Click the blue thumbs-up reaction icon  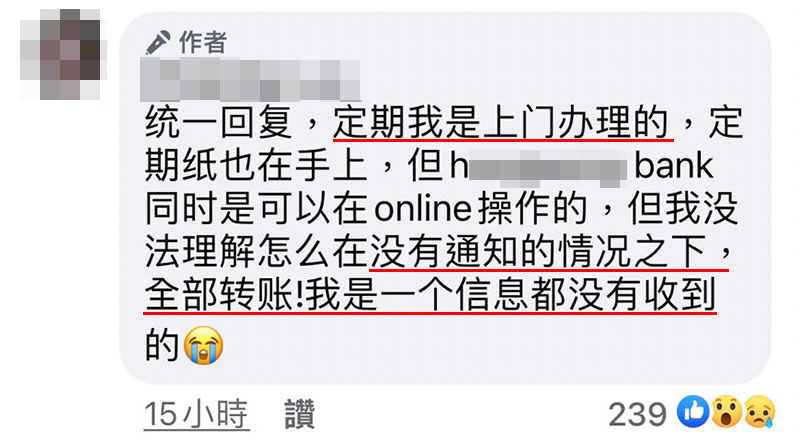(693, 411)
